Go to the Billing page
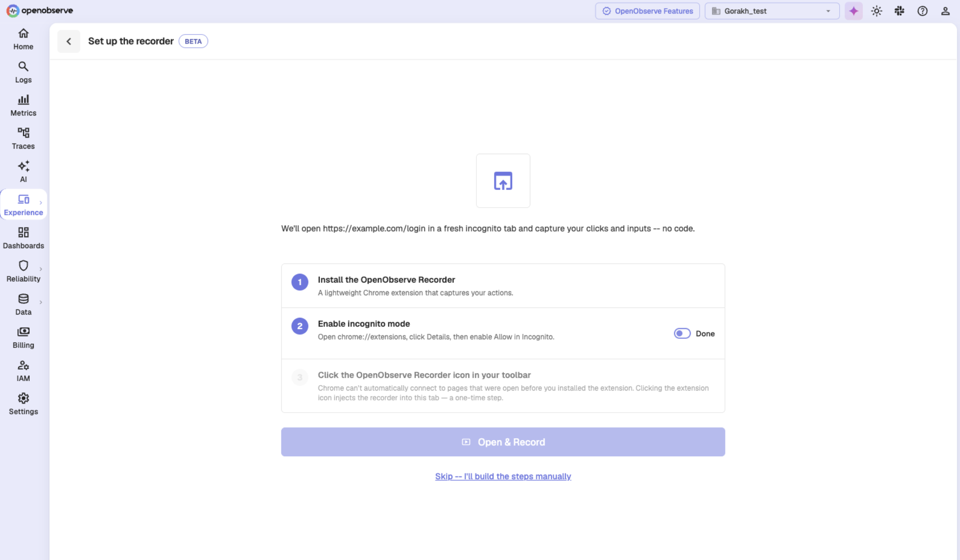This screenshot has height=560, width=960. (x=23, y=338)
